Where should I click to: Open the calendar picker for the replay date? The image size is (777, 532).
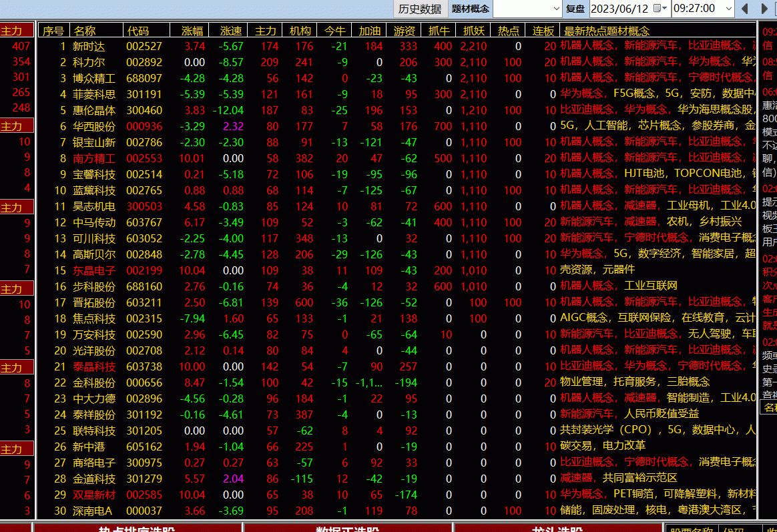[660, 9]
